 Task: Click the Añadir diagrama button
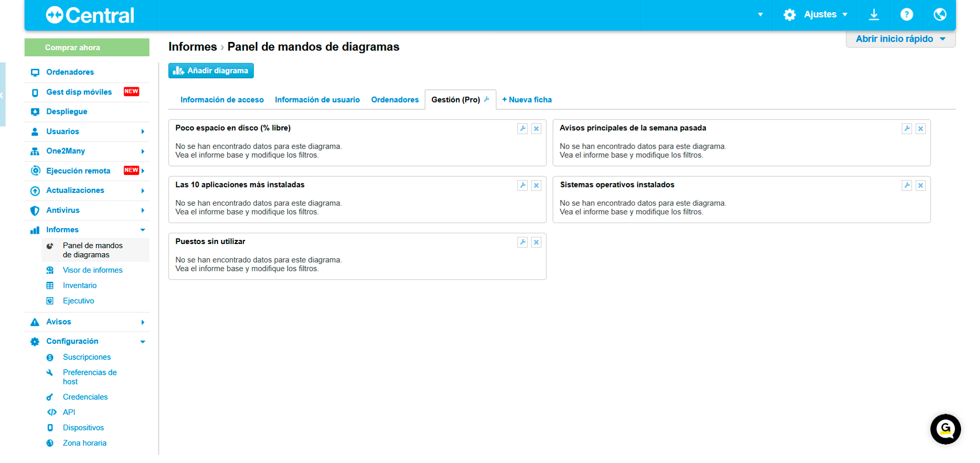point(210,70)
